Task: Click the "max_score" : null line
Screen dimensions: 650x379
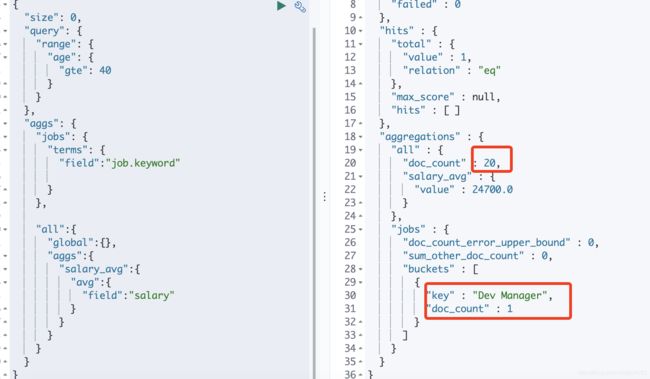Action: pyautogui.click(x=446, y=97)
